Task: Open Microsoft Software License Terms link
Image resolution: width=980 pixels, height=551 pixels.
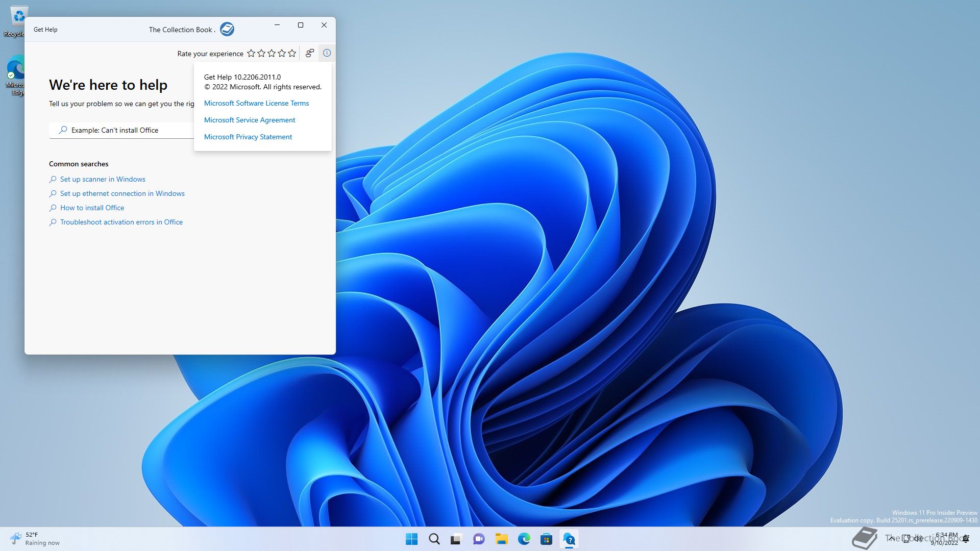Action: coord(256,103)
